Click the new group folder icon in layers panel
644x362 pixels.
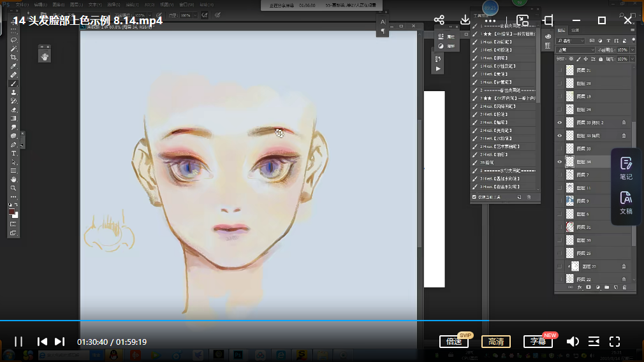[x=606, y=287]
